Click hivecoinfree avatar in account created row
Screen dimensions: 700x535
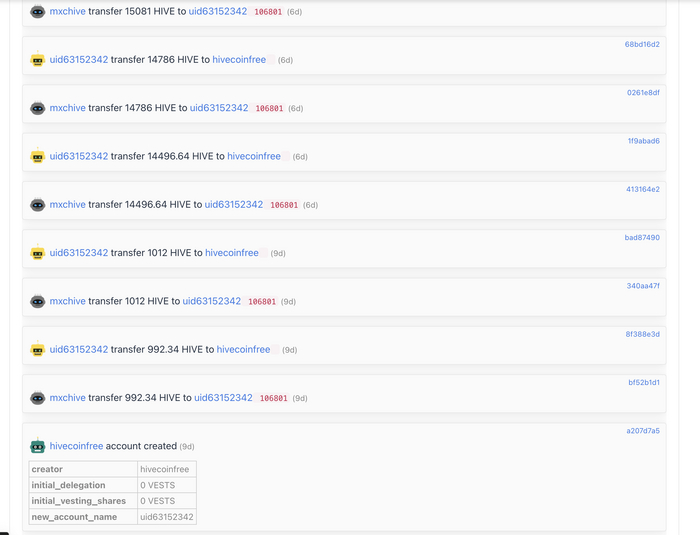click(x=38, y=446)
